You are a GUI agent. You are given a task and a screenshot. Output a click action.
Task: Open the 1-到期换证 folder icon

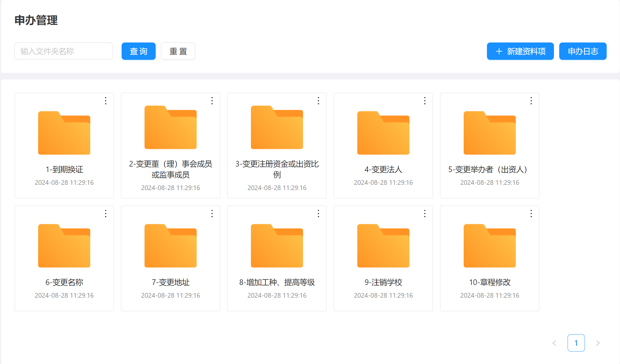(64, 133)
